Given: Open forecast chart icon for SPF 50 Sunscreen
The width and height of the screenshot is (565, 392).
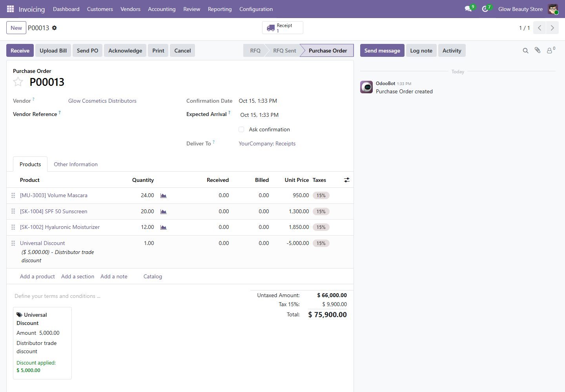Looking at the screenshot, I should click(164, 211).
